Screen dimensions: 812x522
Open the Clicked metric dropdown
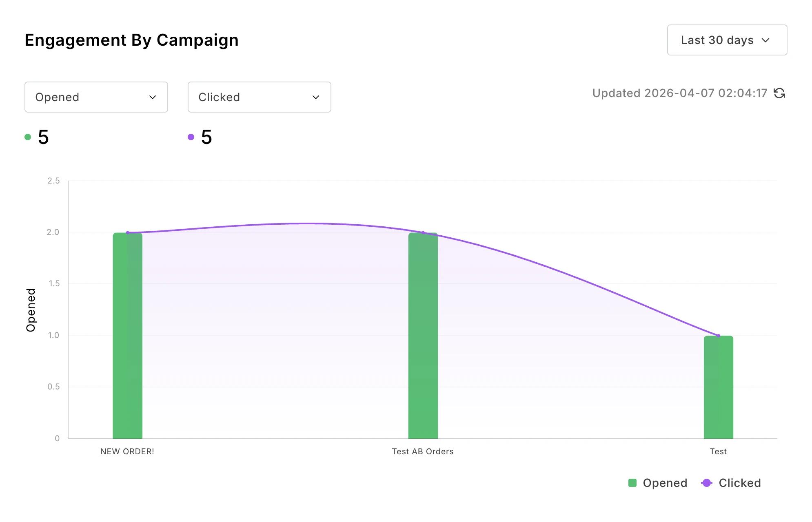[x=259, y=97]
